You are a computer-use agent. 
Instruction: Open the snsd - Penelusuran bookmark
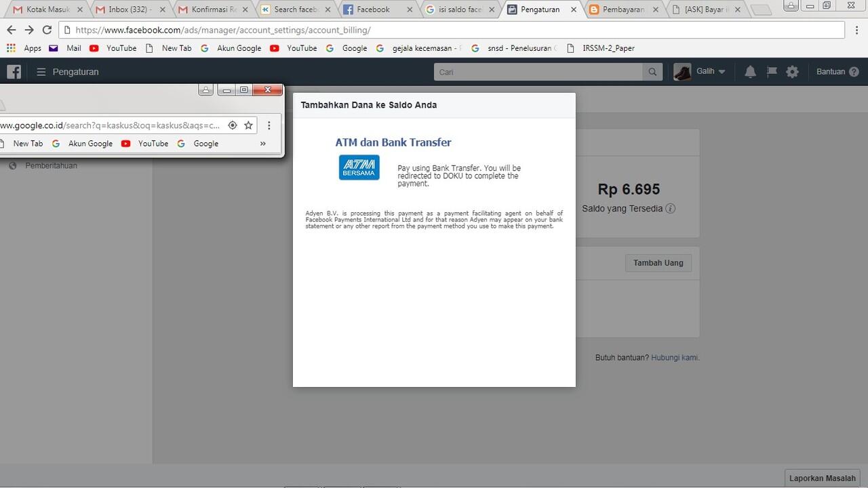point(513,48)
